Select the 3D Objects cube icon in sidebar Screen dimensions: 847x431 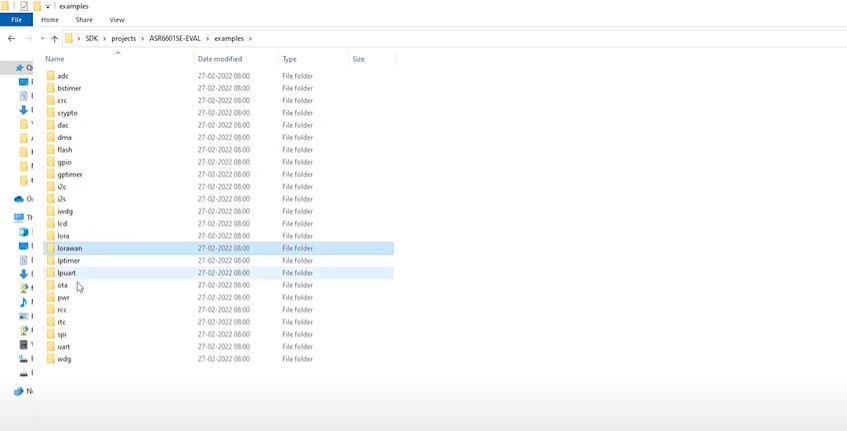23,232
